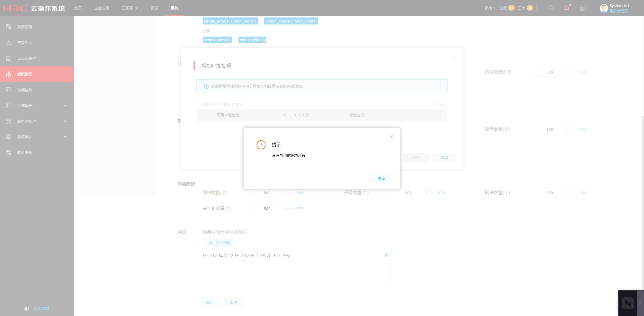Click the CIDR help question icon
Viewport: 644px width, 316px height.
307,115
